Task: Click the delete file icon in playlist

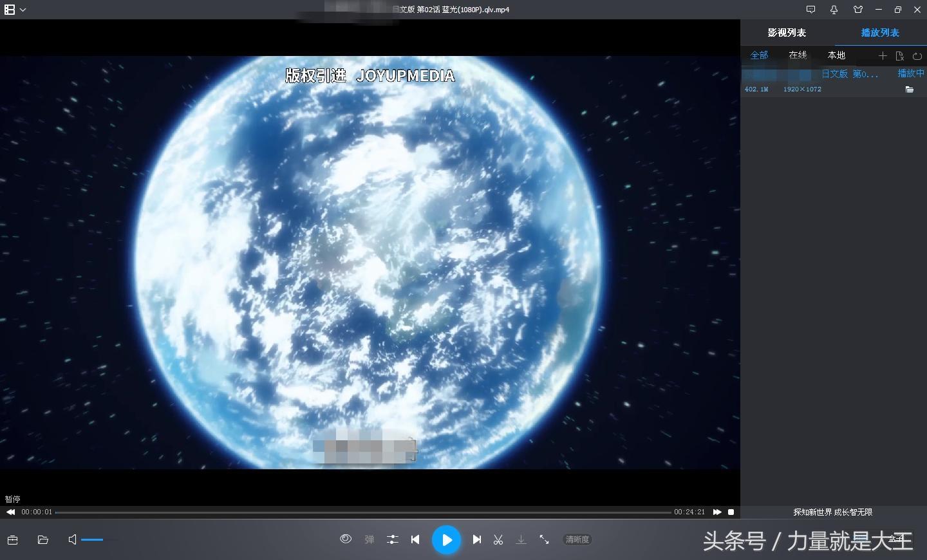Action: click(x=900, y=56)
